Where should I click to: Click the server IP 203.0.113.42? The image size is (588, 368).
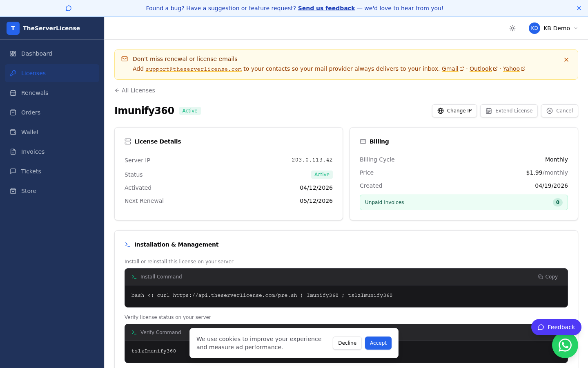click(x=312, y=160)
